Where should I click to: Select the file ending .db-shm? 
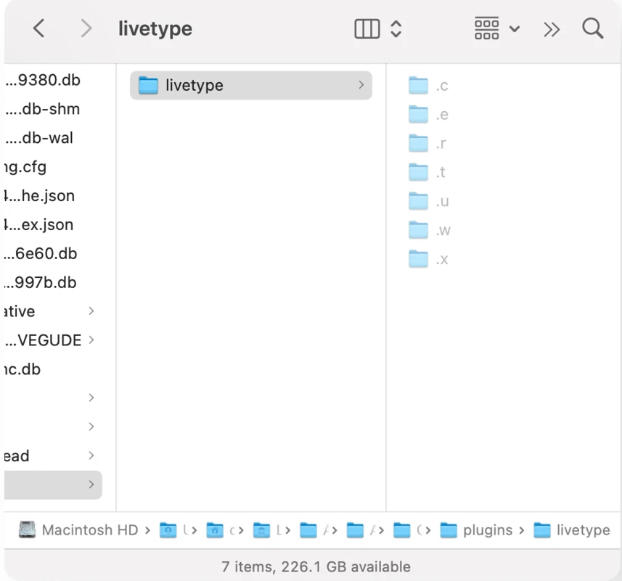[x=42, y=109]
